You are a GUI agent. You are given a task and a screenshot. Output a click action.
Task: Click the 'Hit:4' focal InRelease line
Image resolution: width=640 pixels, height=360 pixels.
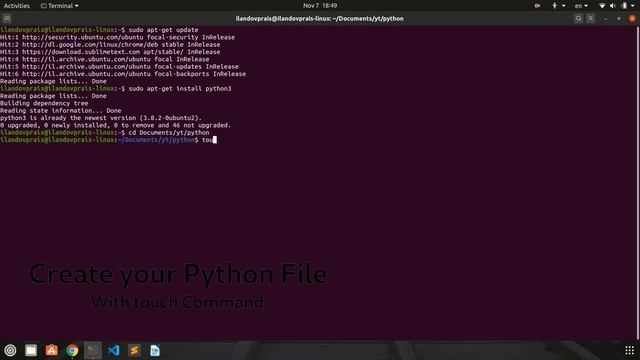click(x=104, y=59)
